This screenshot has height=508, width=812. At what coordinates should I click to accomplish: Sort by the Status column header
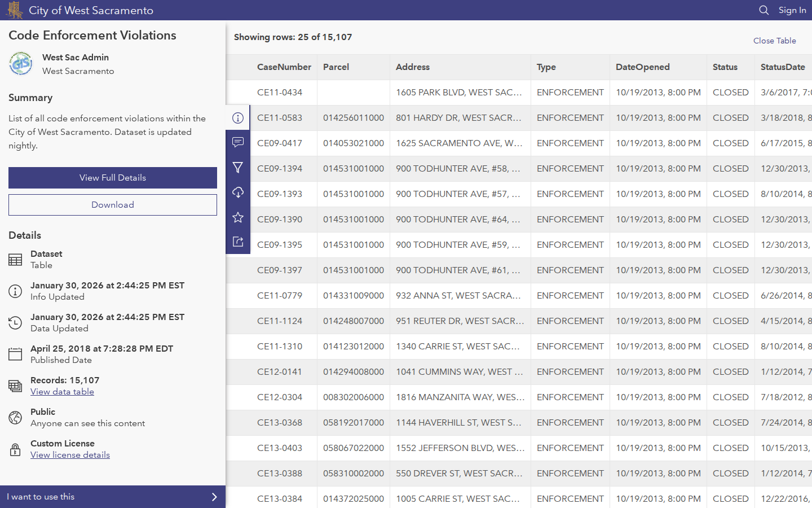(725, 67)
